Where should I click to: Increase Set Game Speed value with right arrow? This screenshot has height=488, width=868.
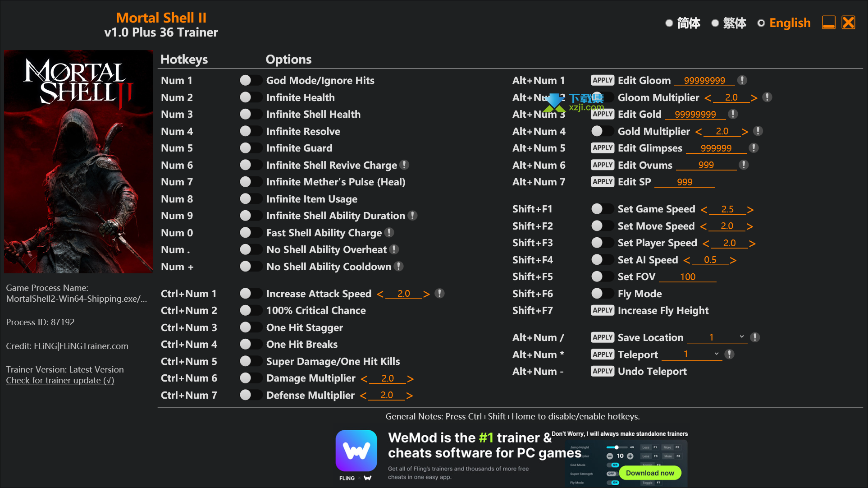pos(750,210)
